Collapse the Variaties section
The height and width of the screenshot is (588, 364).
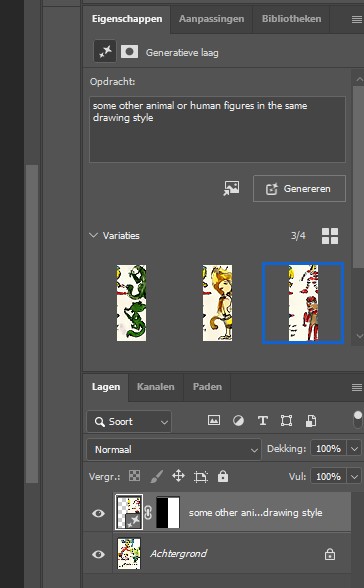point(93,236)
